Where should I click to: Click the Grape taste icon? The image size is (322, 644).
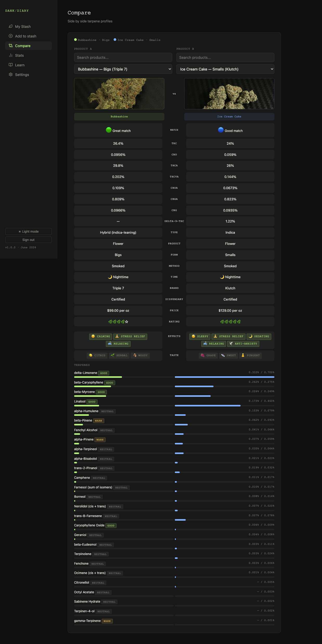tap(203, 355)
